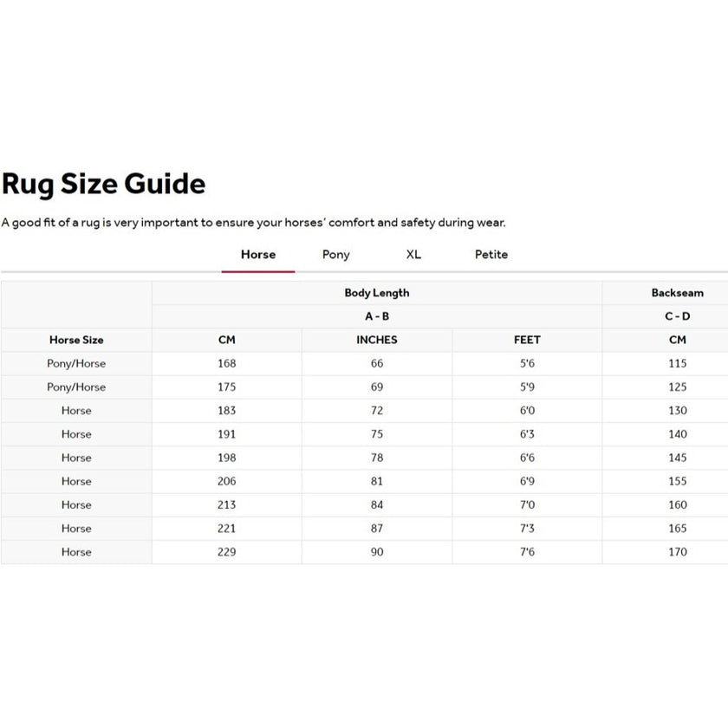Select the Horse Size column heading
728x728 pixels.
pyautogui.click(x=76, y=340)
